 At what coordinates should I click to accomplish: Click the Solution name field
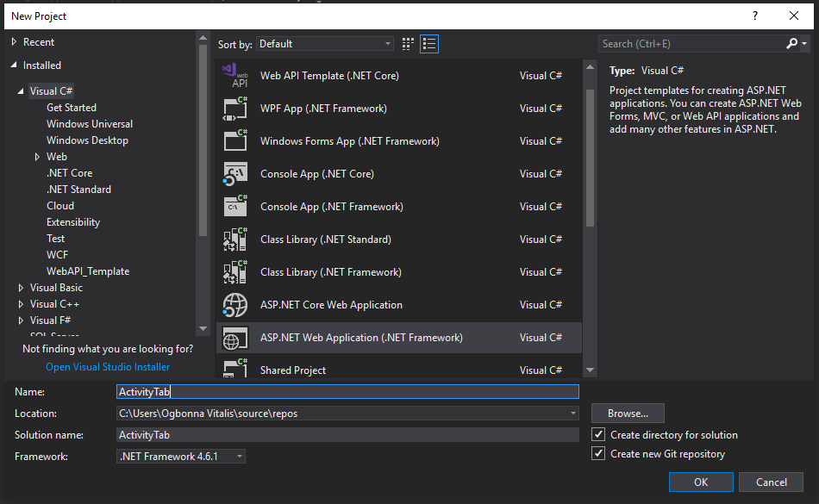pos(348,434)
